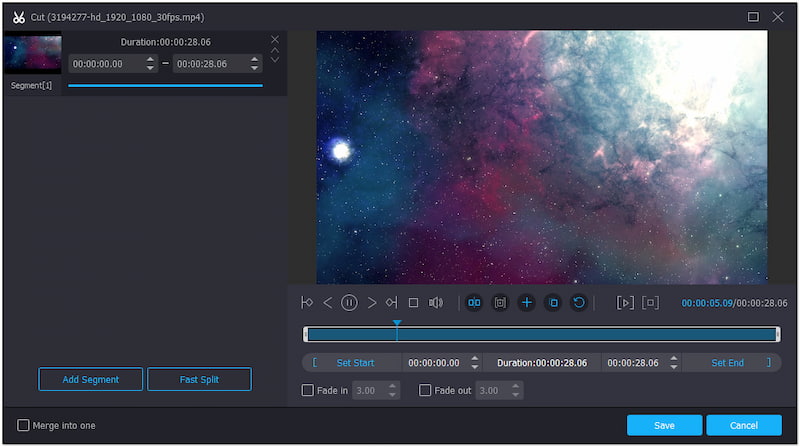The image size is (800, 447).
Task: Click the blue plus add segment icon
Action: click(526, 303)
